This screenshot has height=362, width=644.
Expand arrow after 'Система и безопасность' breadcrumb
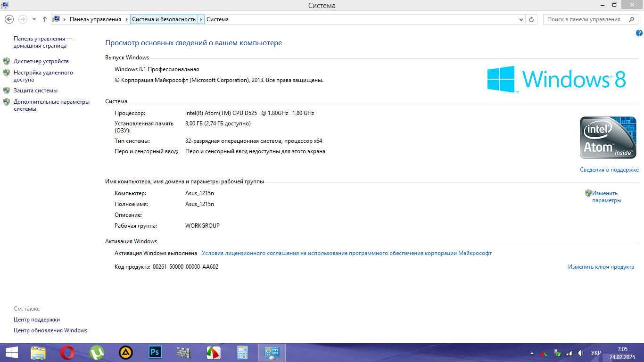tap(201, 19)
